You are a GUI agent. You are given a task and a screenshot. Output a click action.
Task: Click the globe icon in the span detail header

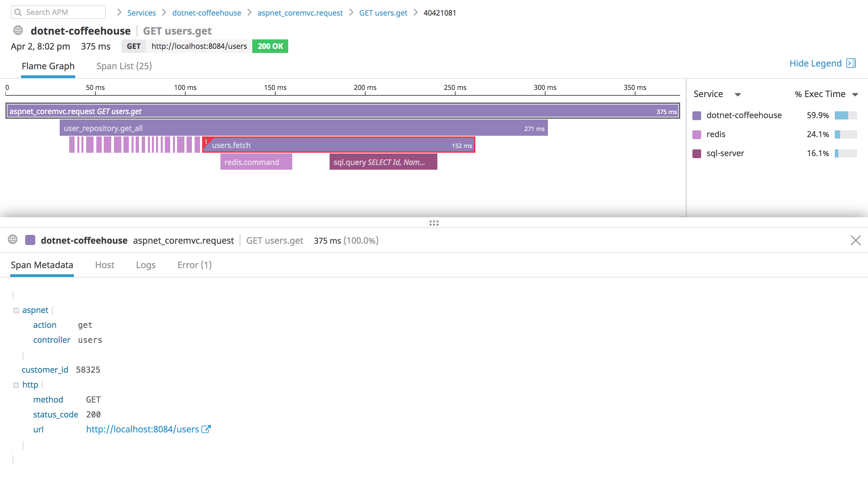(x=13, y=240)
